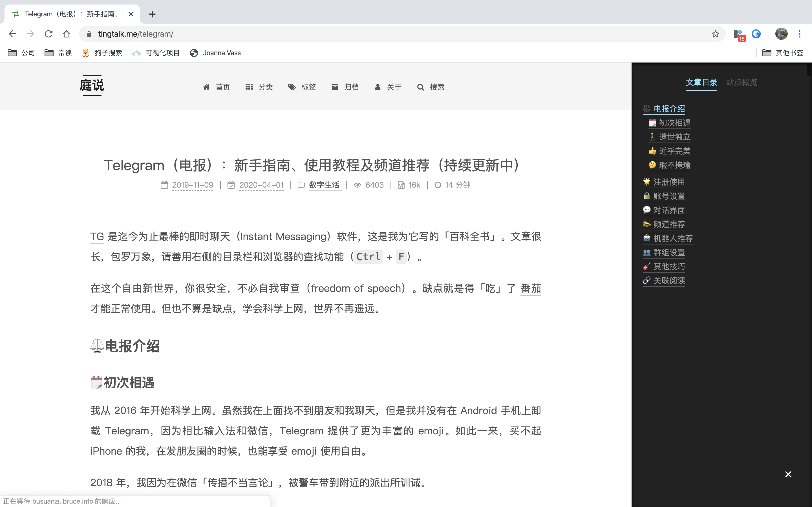Click the home page icon in toolbar
The width and height of the screenshot is (812, 507).
point(67,34)
